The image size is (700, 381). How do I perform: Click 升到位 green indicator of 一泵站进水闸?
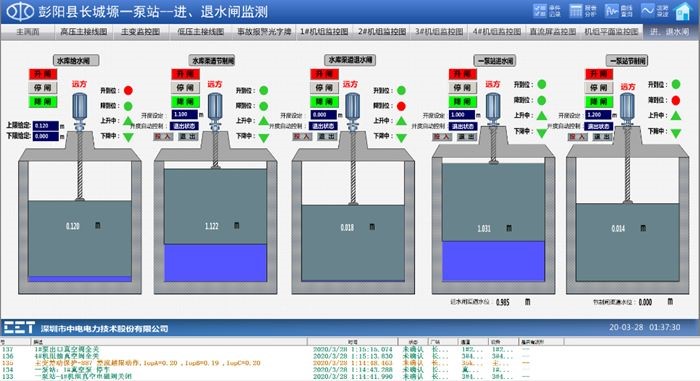pyautogui.click(x=542, y=84)
